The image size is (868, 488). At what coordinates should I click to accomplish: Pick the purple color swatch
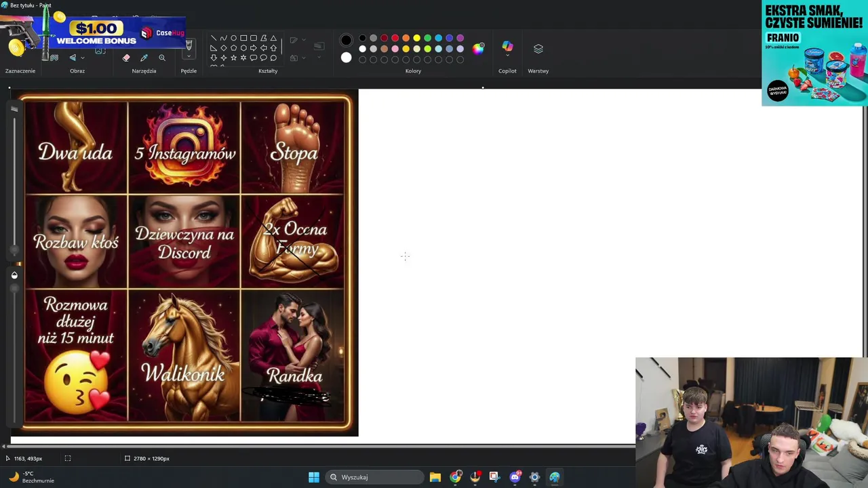click(460, 38)
